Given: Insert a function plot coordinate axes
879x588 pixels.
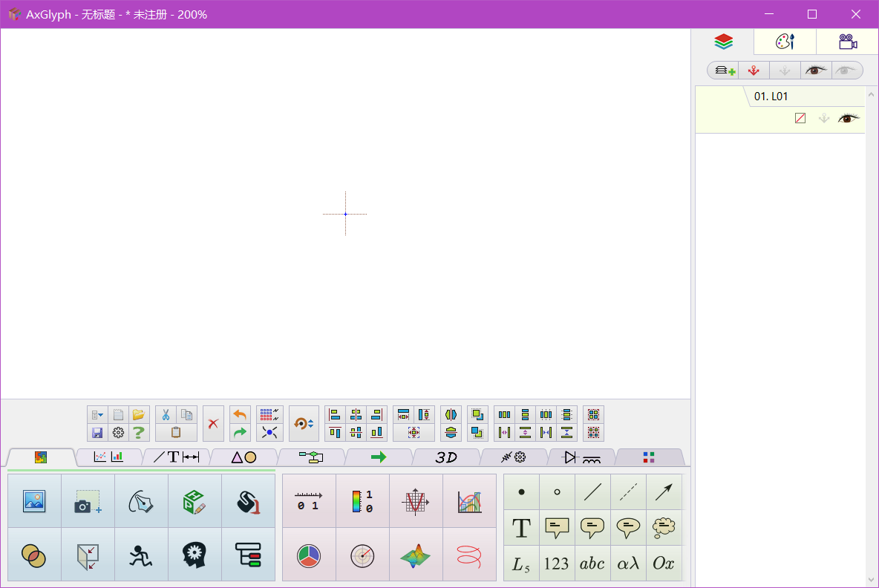Looking at the screenshot, I should coord(416,501).
